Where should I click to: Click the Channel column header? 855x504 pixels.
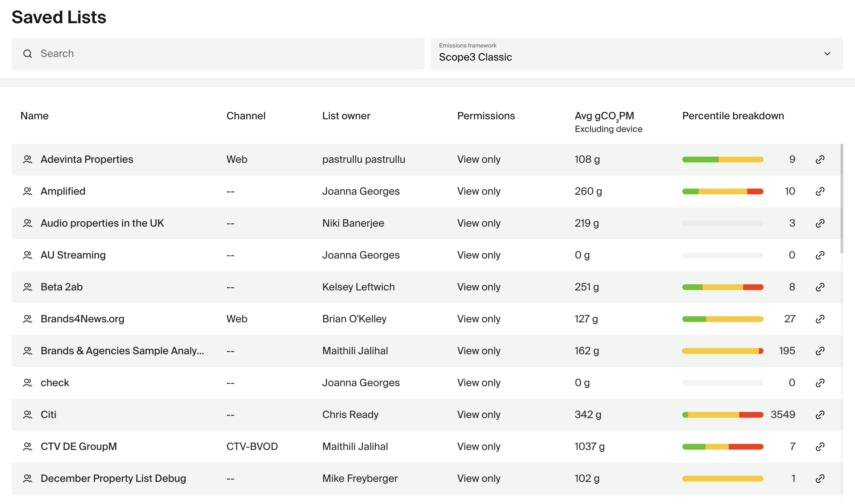point(246,116)
